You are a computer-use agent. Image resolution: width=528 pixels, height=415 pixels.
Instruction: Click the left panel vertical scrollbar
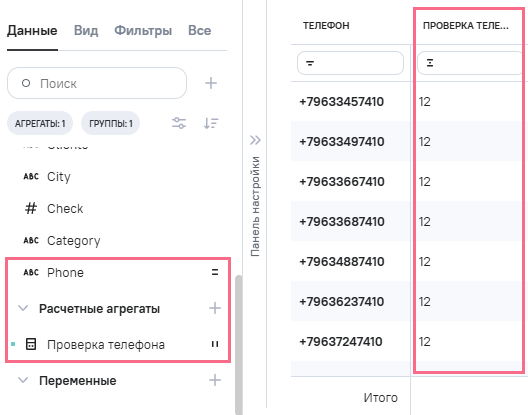(238, 344)
